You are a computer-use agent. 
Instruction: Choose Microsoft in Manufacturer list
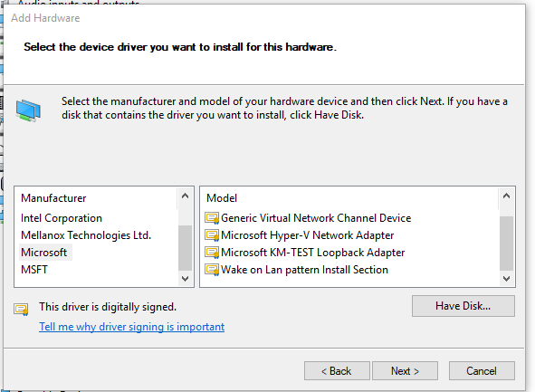pos(44,253)
